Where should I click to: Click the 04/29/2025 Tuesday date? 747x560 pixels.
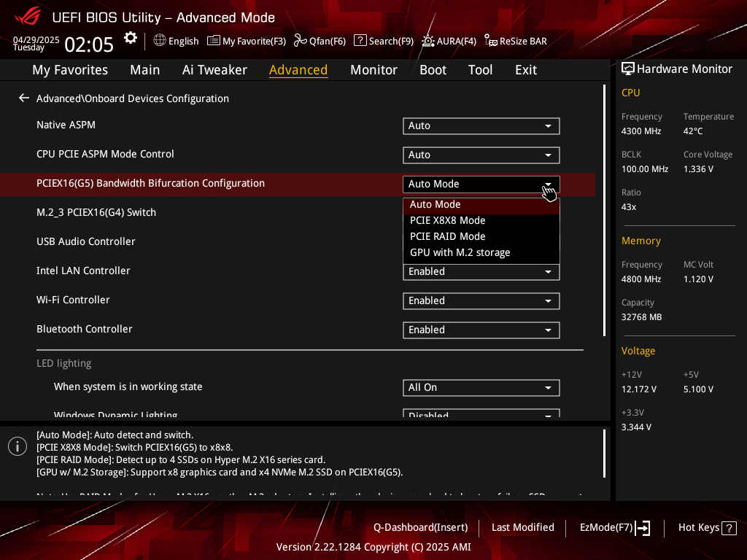(36, 43)
